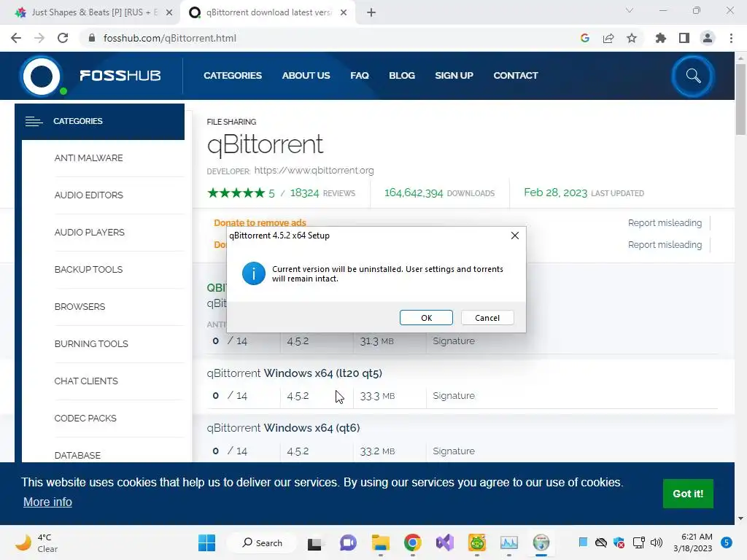Open Visual Studio from the taskbar
This screenshot has width=747, height=560.
tap(445, 542)
